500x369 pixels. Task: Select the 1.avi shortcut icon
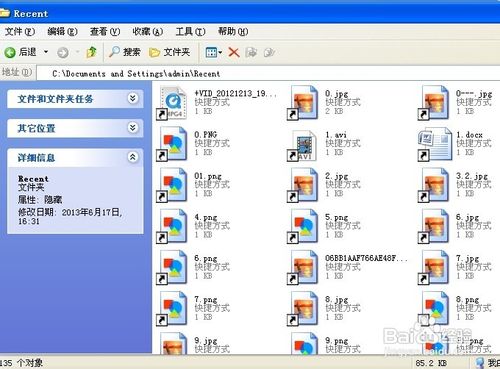click(303, 145)
